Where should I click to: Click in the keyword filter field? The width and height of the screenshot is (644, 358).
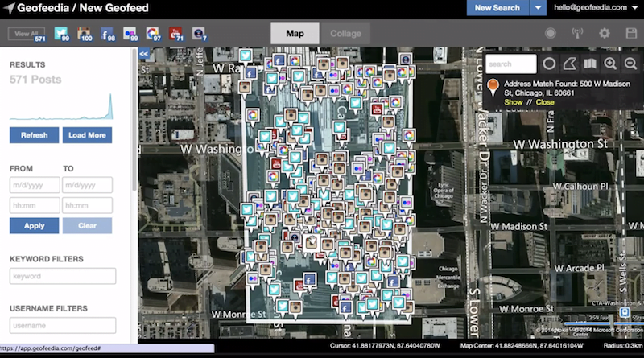[x=63, y=276]
